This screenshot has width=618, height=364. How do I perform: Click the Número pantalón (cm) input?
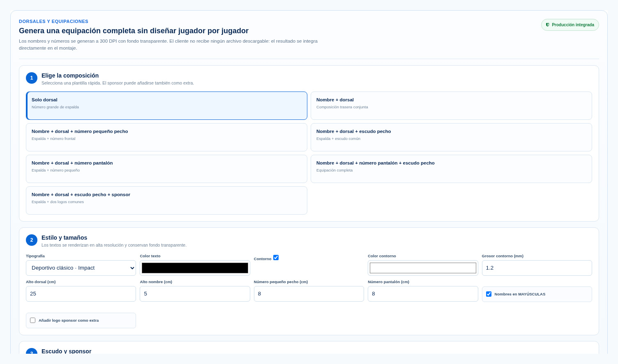click(423, 294)
